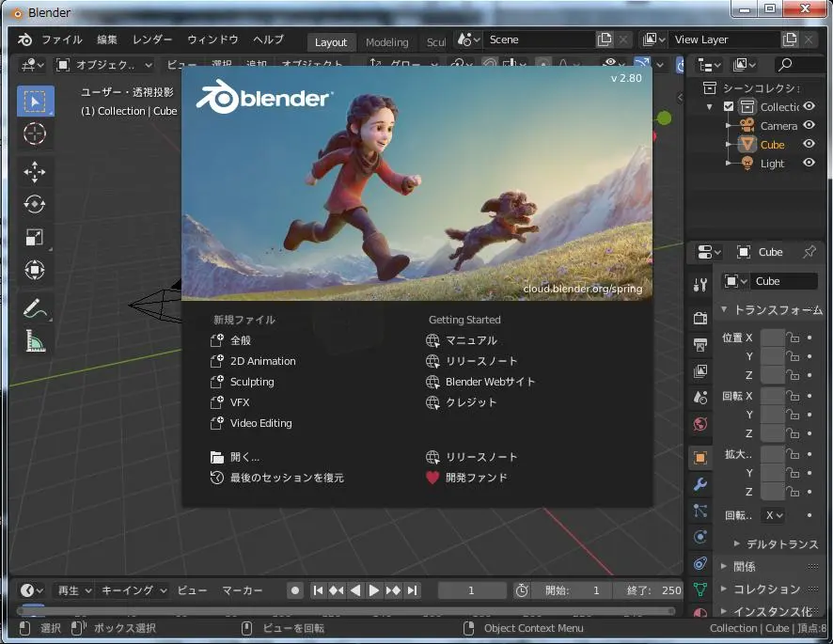The height and width of the screenshot is (644, 833).
Task: Open Object Data properties tab
Action: click(x=700, y=589)
